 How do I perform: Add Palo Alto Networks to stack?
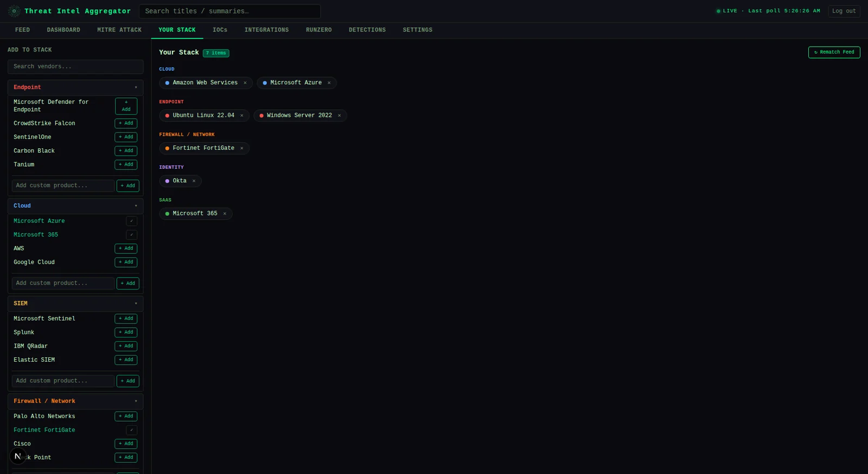pyautogui.click(x=126, y=416)
